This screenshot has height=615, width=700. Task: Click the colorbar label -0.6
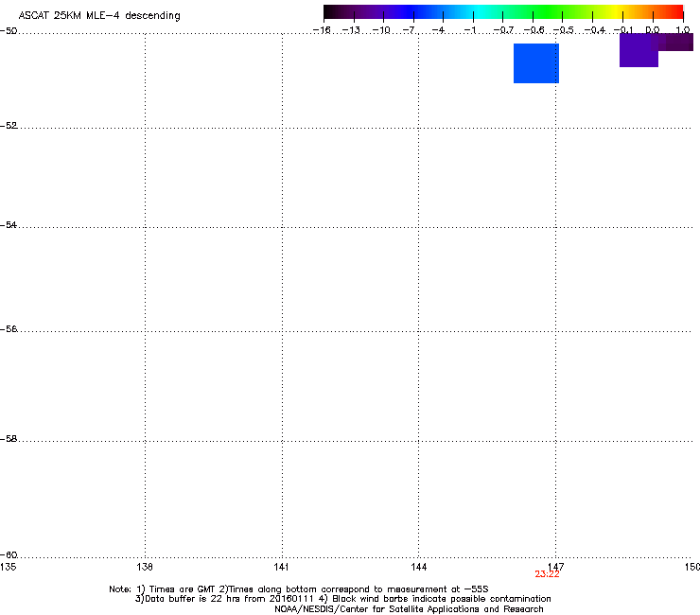[534, 30]
